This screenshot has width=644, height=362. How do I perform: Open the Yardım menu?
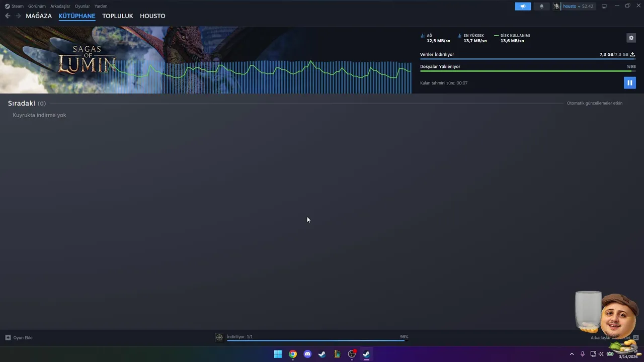101,6
